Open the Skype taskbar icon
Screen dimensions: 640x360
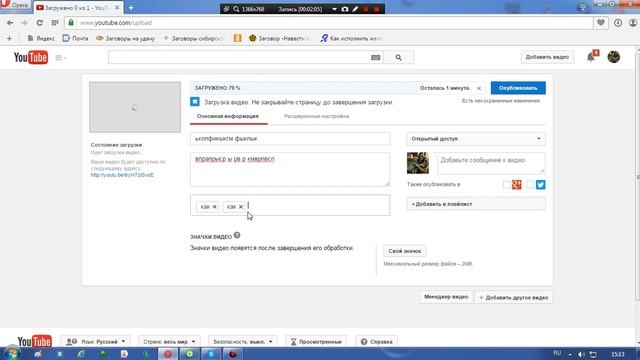coord(211,354)
